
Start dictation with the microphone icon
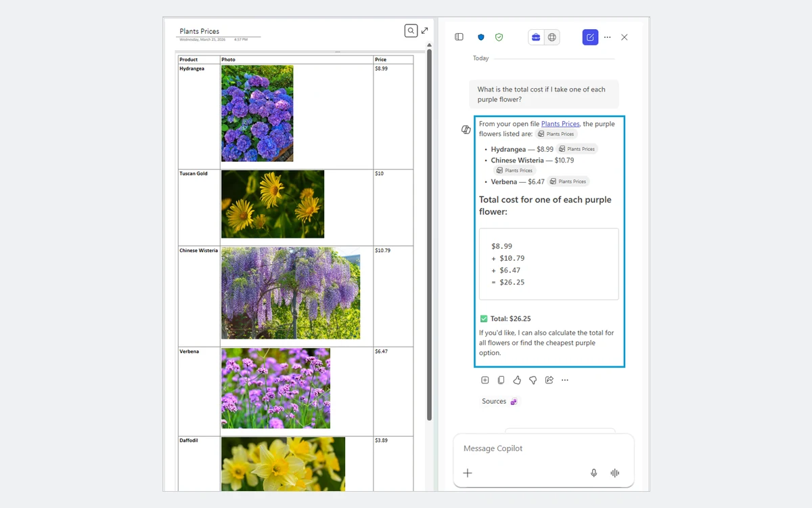coord(594,473)
